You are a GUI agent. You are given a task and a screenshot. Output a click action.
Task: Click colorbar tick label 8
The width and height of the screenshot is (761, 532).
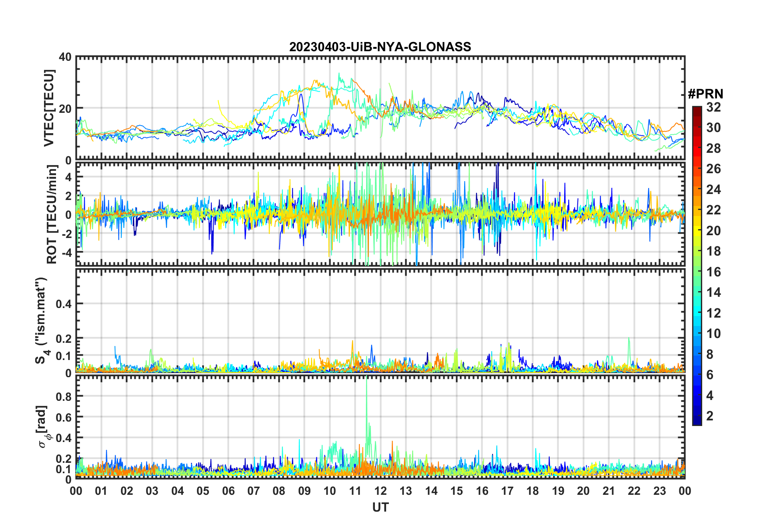[710, 354]
